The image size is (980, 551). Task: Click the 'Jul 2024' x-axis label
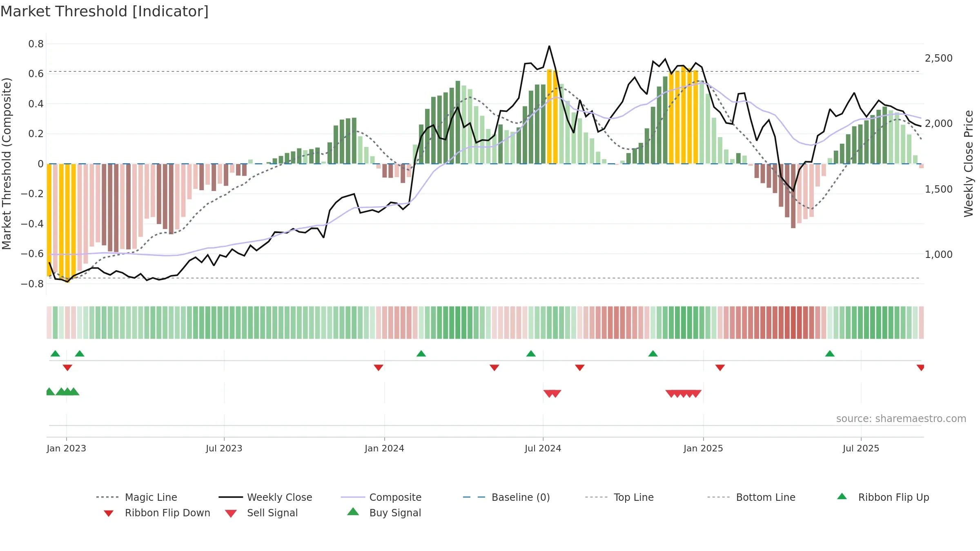coord(543,448)
